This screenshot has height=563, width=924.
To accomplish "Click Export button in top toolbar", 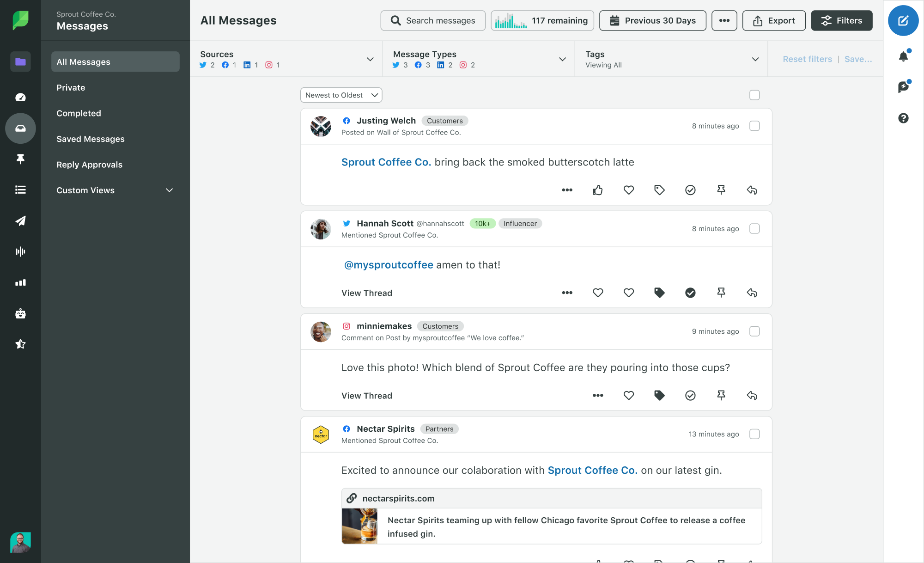I will pos(773,20).
